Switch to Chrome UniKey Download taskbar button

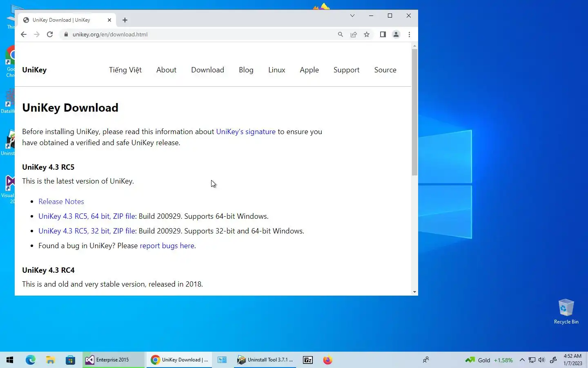(180, 360)
